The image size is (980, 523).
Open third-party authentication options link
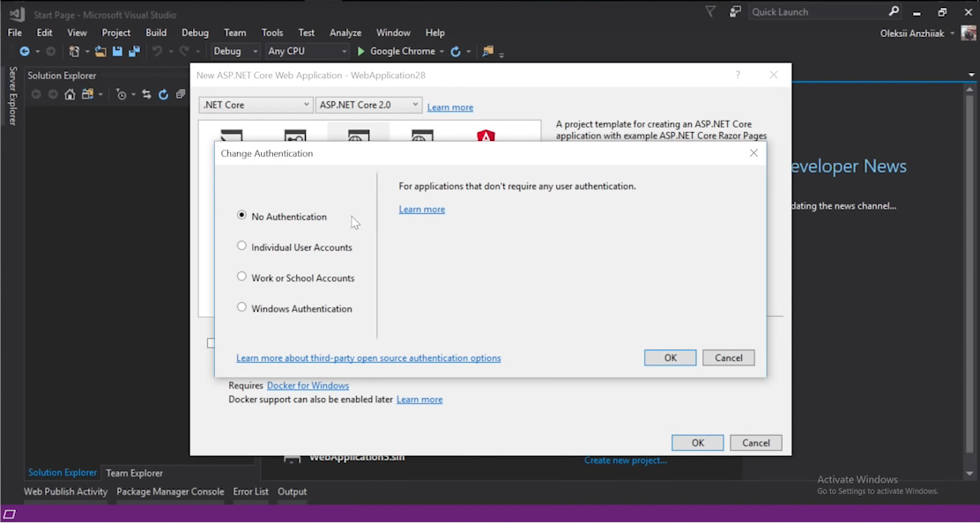(368, 357)
